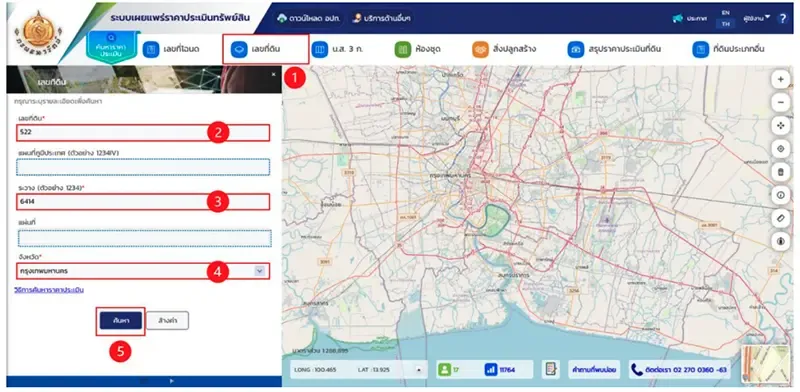This screenshot has height=392, width=800.
Task: Click the ติดต่อเรา phone number button
Action: (x=679, y=370)
